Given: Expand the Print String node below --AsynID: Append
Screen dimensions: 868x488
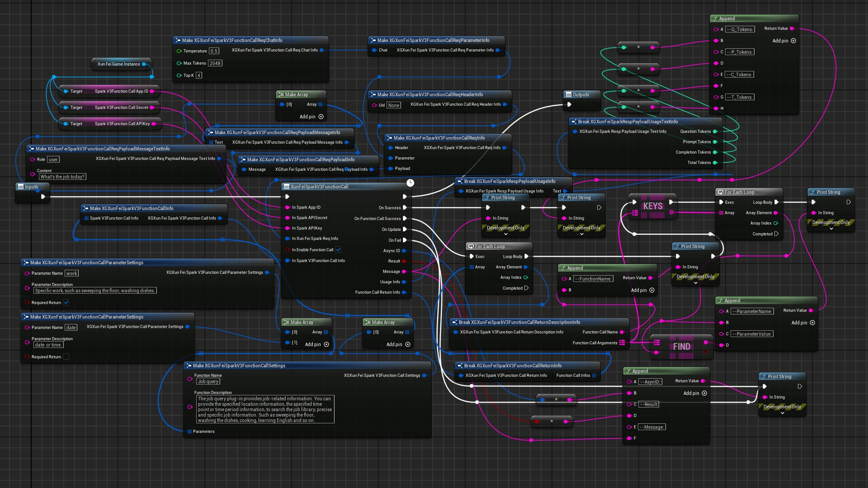Looking at the screenshot, I should (782, 413).
